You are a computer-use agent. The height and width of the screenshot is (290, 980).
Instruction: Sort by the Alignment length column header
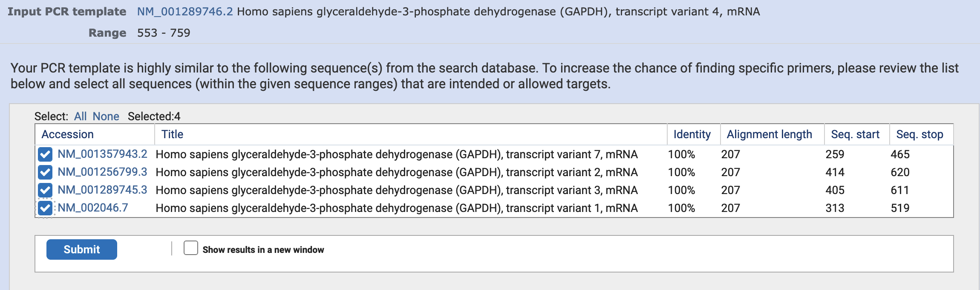click(x=769, y=134)
